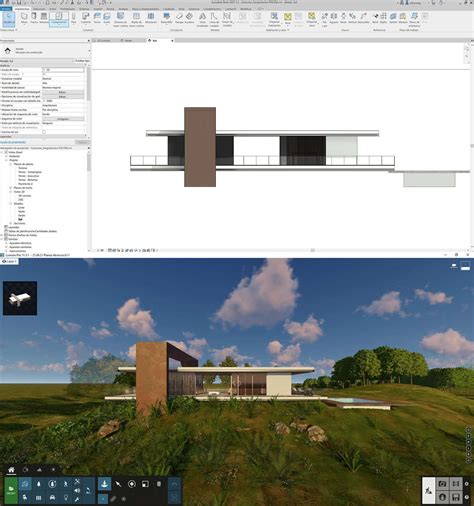Click the Revit view horizontal scrollbar
Image resolution: width=474 pixels, height=506 pixels.
313,250
